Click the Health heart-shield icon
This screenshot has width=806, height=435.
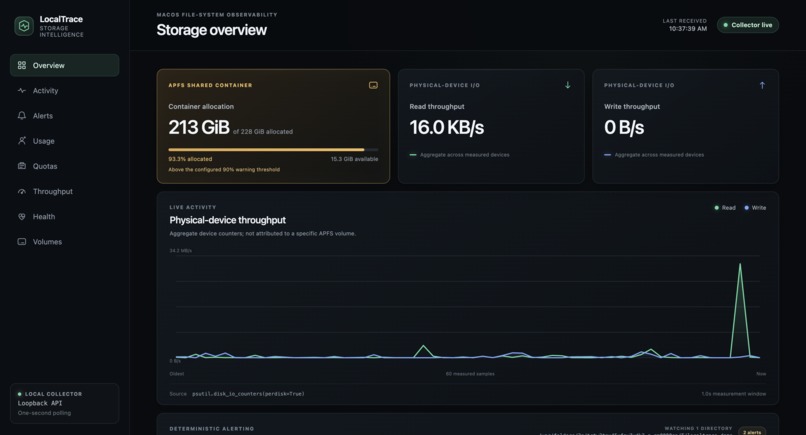(x=22, y=216)
